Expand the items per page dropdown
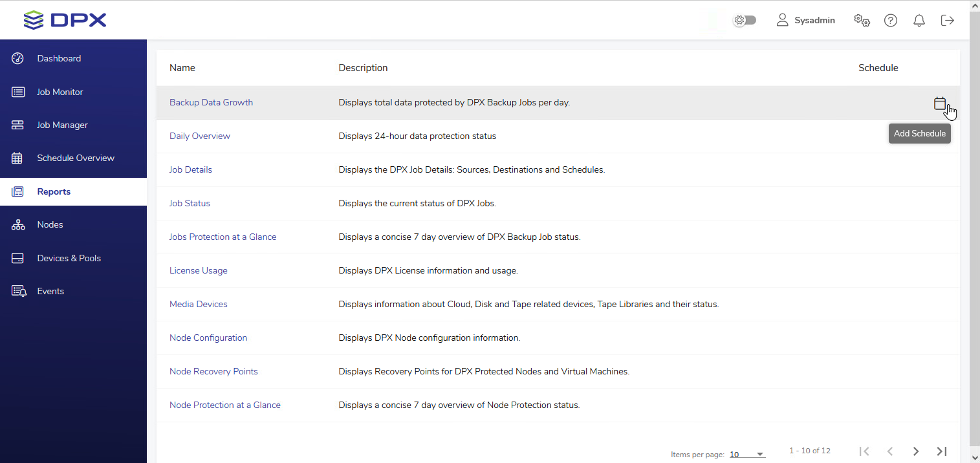Screen dimensions: 980x463 tap(747, 455)
